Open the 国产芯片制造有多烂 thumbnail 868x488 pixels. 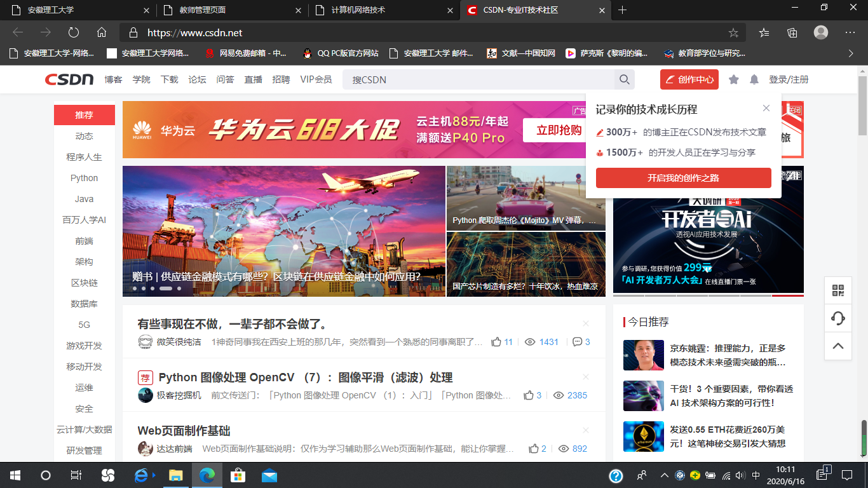[526, 264]
